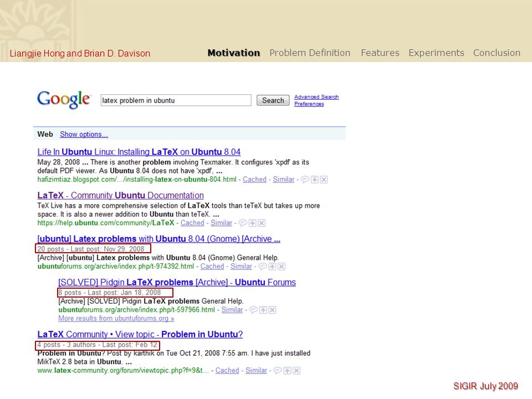Viewport: 532px width, 399px height.
Task: Click remove X icon on t-974392 ubuntuforums result
Action: click(x=282, y=267)
